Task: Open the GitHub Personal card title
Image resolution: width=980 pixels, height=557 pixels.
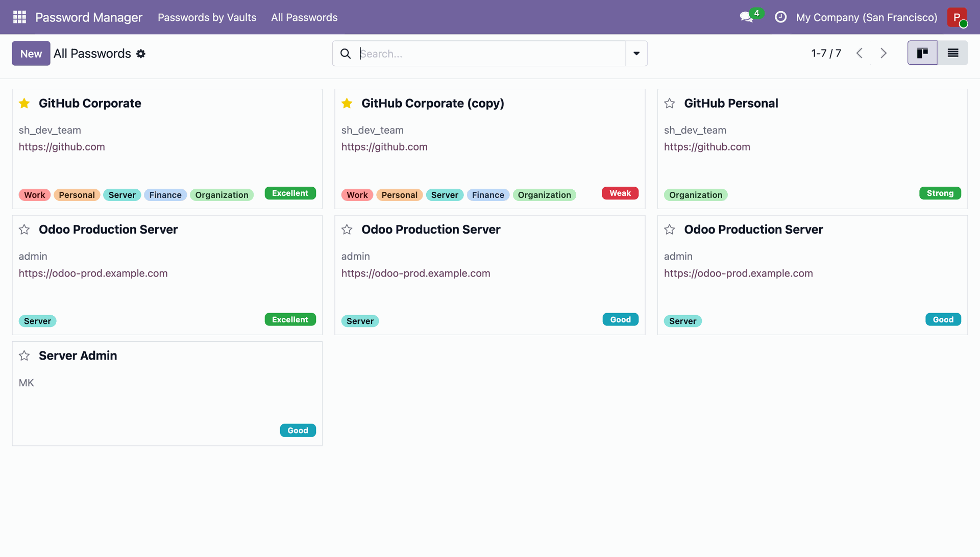Action: coord(731,104)
